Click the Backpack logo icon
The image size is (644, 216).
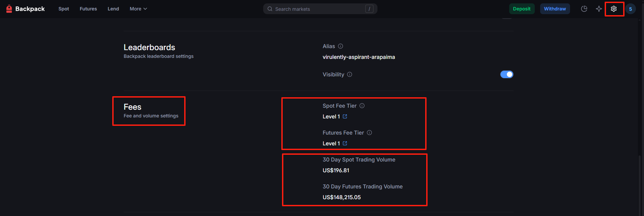(9, 9)
